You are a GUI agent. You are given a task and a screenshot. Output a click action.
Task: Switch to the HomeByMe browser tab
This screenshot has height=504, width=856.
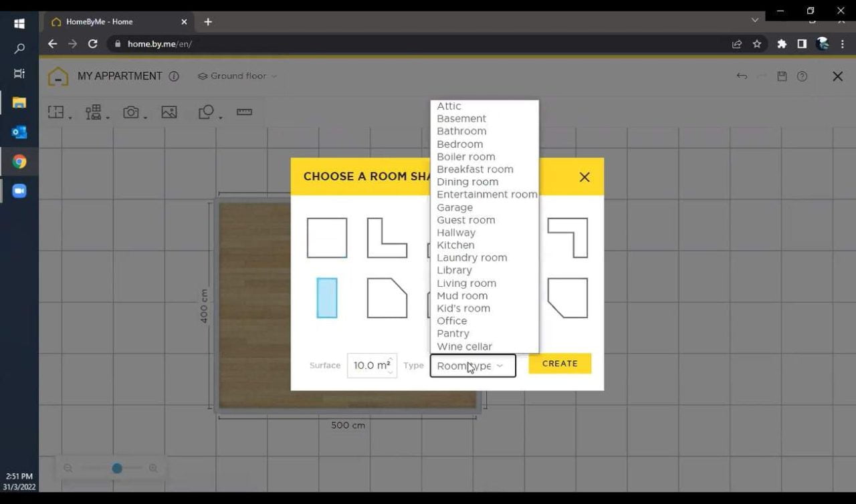coord(112,21)
